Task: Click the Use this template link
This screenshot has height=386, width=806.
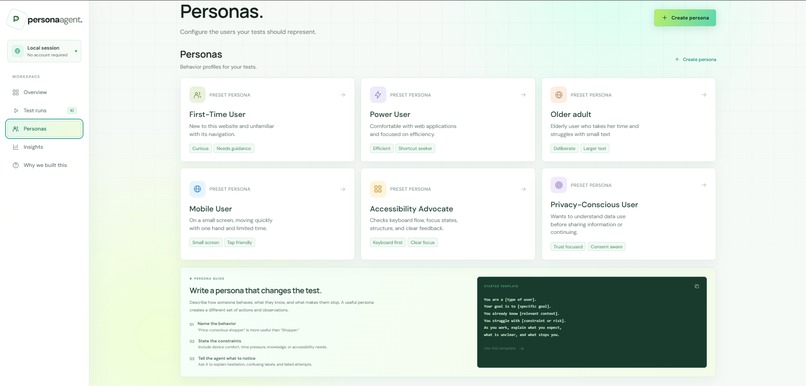Action: tap(504, 348)
